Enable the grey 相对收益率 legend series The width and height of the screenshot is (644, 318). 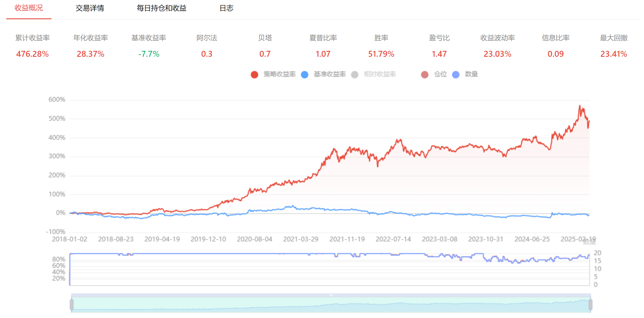coord(355,75)
